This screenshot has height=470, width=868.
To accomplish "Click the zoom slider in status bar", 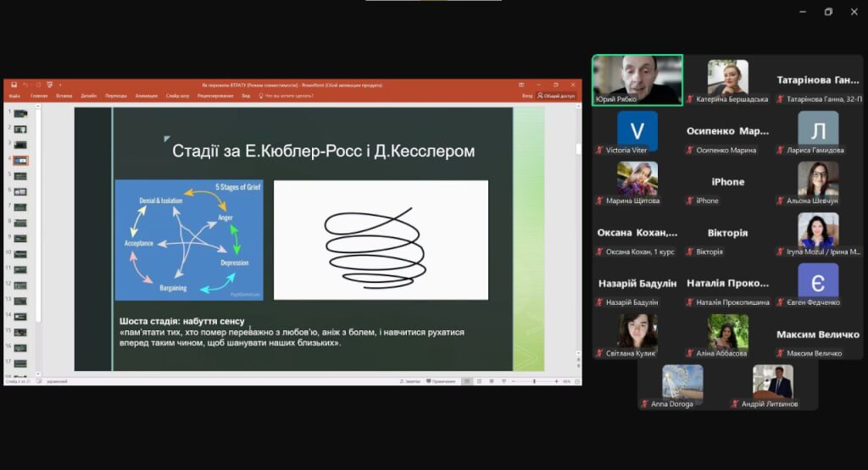I will pyautogui.click(x=534, y=381).
